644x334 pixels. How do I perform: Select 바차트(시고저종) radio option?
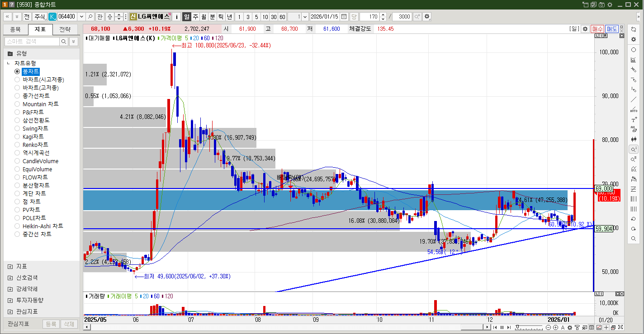pyautogui.click(x=17, y=80)
